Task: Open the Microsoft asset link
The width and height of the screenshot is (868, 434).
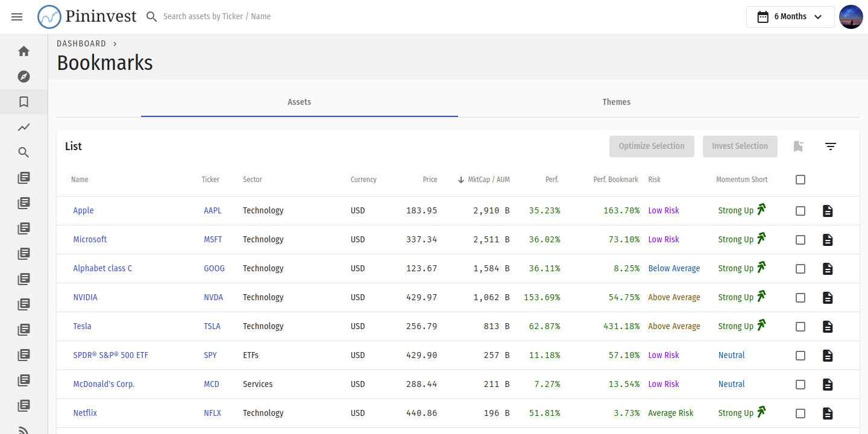Action: [90, 239]
